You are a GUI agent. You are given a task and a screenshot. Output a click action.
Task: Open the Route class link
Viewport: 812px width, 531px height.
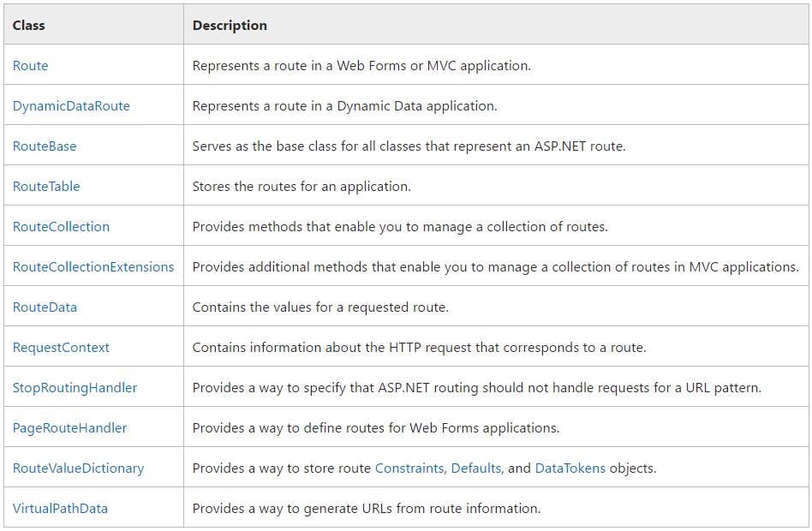tap(30, 66)
